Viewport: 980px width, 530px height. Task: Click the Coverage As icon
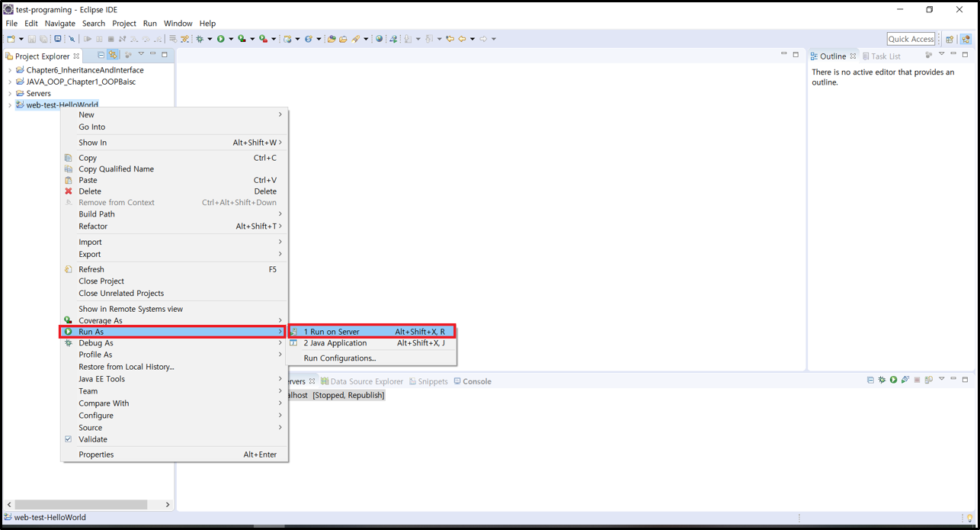pos(69,320)
